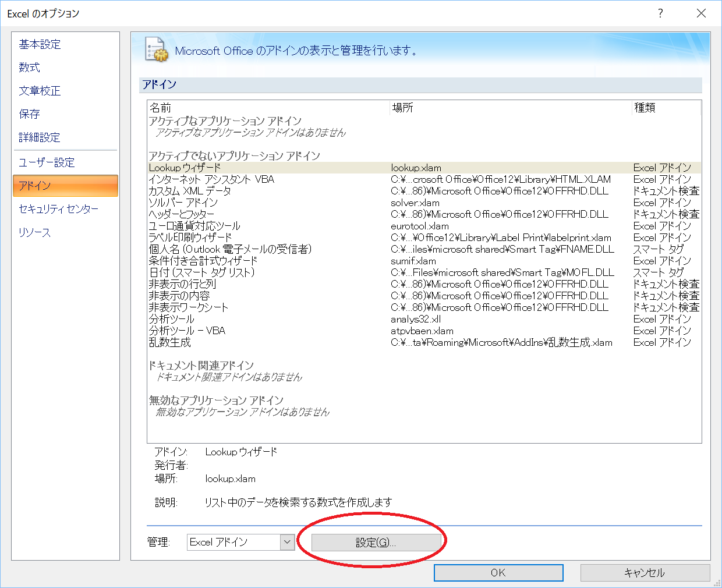Select 詳細設定 in the sidebar
This screenshot has height=588, width=722.
tap(65, 137)
